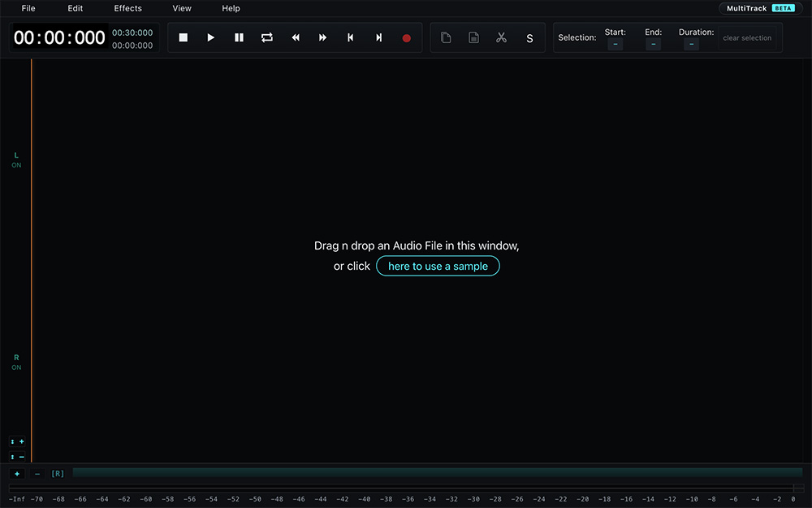The width and height of the screenshot is (812, 508).
Task: Click the [R] reset zoom button
Action: click(58, 474)
